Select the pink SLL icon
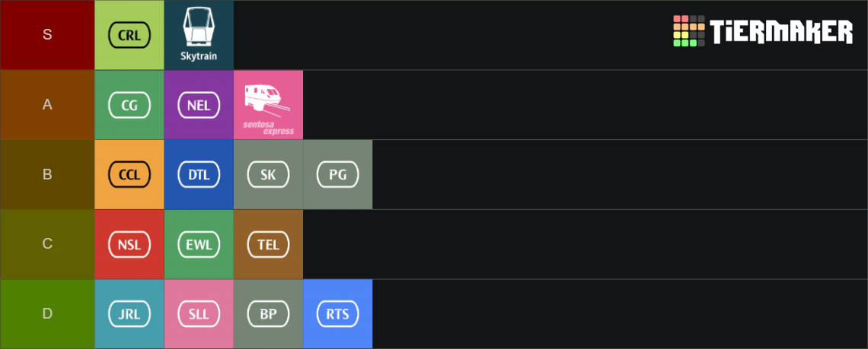Screen dimensions: 868x349 tap(199, 314)
